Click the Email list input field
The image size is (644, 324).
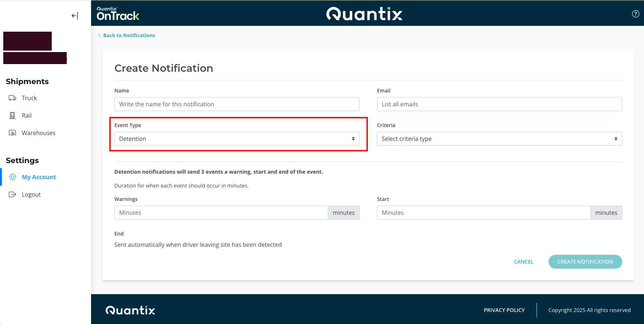[499, 104]
